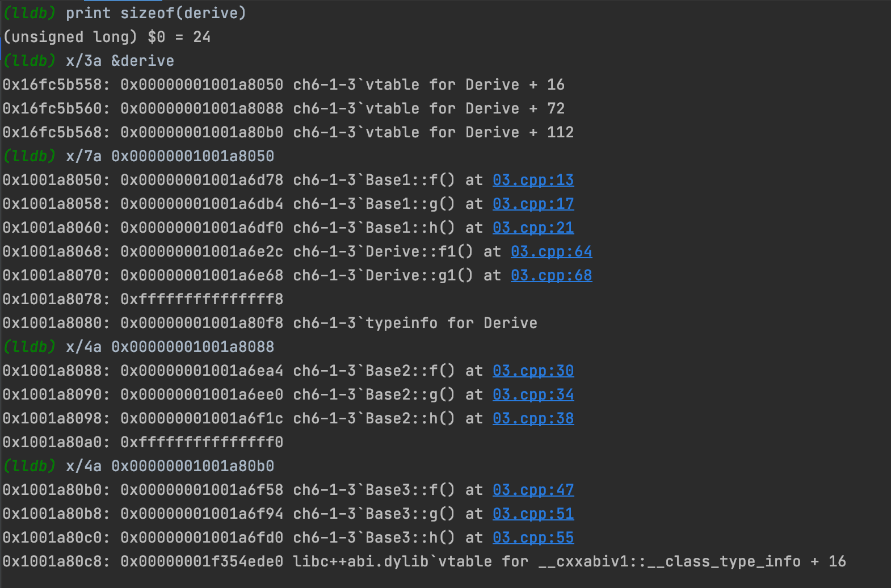Jump to 03.cpp:55 for Base3::h()
The height and width of the screenshot is (588, 891).
point(533,537)
